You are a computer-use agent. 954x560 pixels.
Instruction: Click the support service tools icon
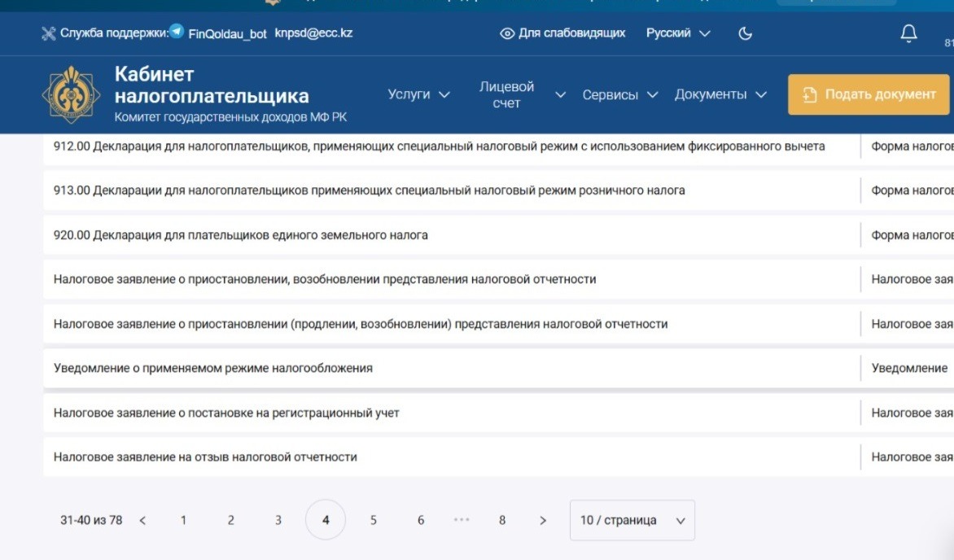49,33
